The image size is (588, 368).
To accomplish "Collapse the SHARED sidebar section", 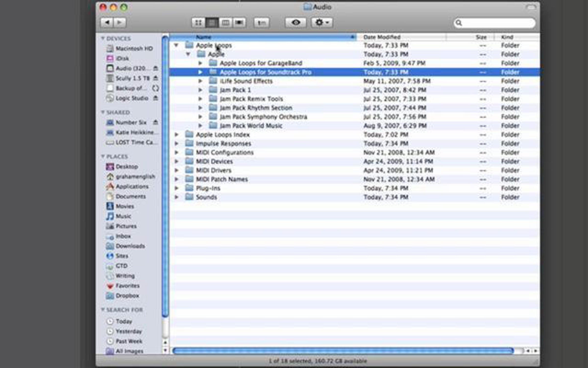I will tap(103, 112).
